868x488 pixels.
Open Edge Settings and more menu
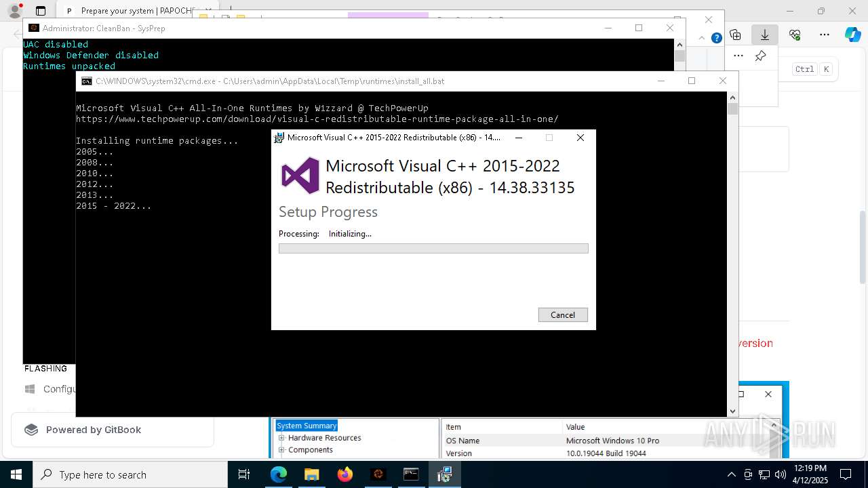point(824,35)
